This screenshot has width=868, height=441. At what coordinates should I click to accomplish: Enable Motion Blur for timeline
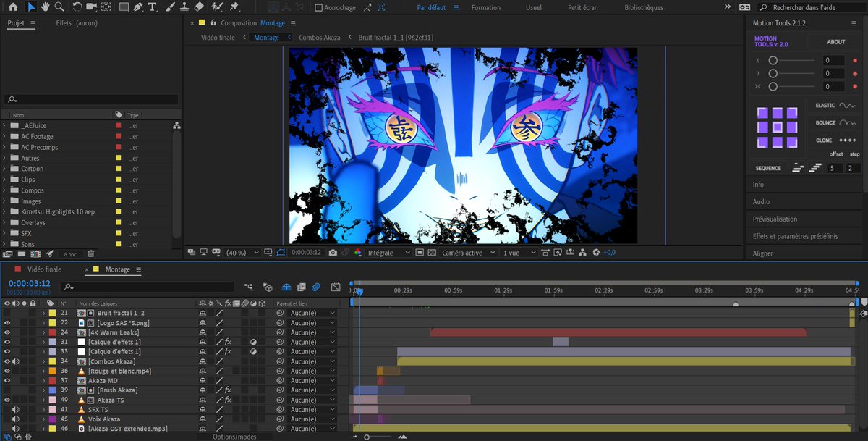pos(316,287)
